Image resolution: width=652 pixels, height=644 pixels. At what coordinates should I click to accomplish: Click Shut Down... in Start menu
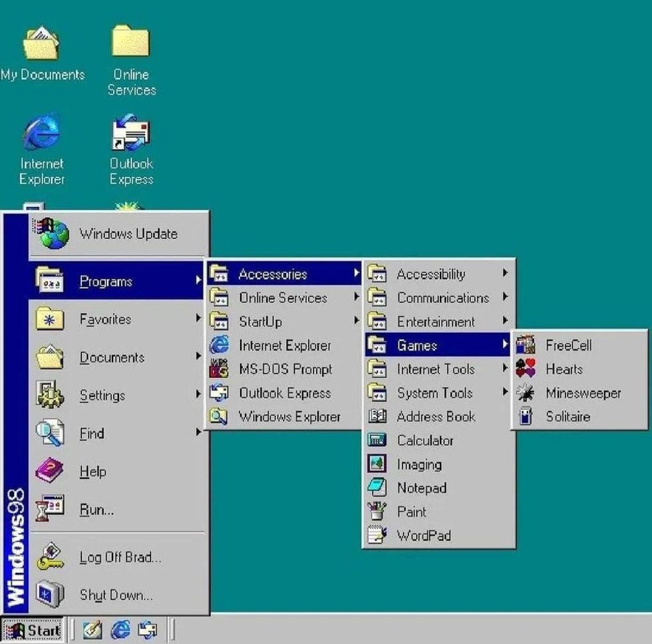pos(116,595)
